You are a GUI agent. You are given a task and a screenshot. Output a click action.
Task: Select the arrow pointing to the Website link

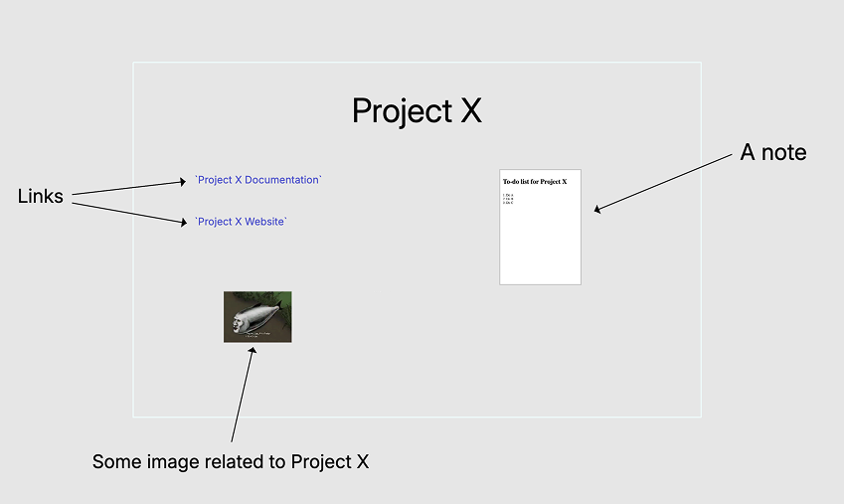[x=129, y=213]
